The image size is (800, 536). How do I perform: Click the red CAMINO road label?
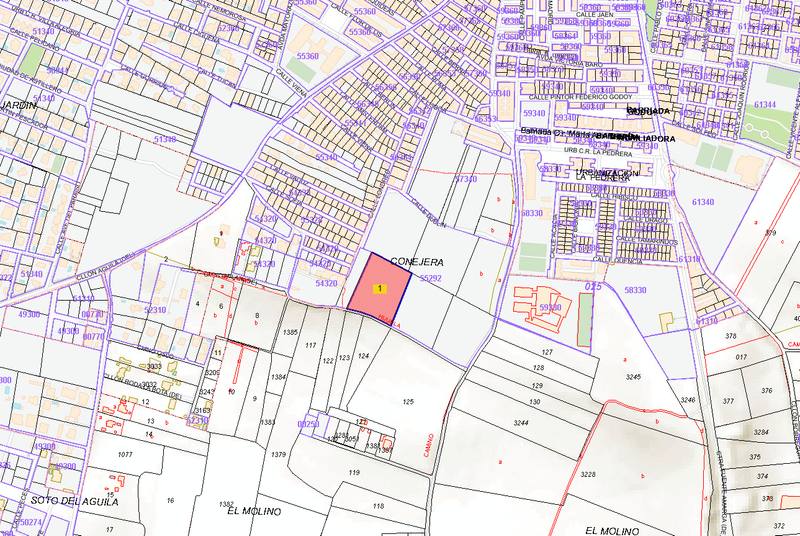pos(429,445)
